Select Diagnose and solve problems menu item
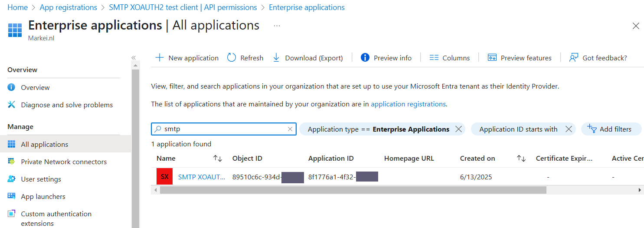 pos(67,105)
